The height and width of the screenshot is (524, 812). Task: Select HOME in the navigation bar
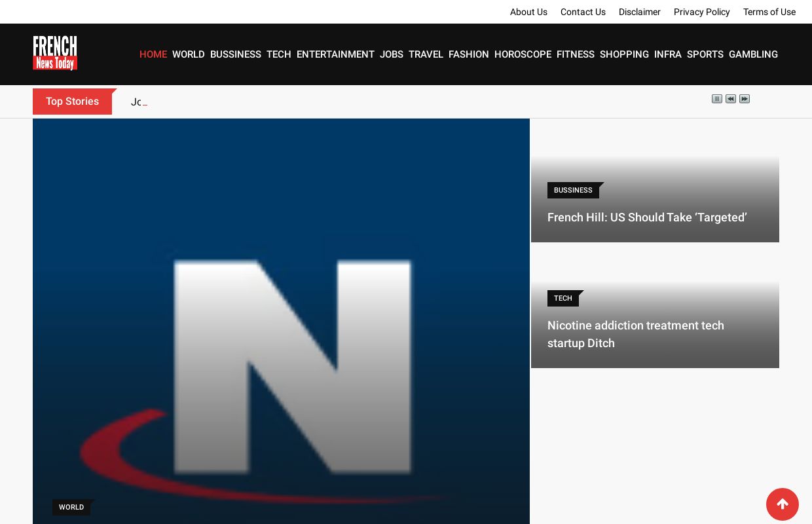point(153,54)
